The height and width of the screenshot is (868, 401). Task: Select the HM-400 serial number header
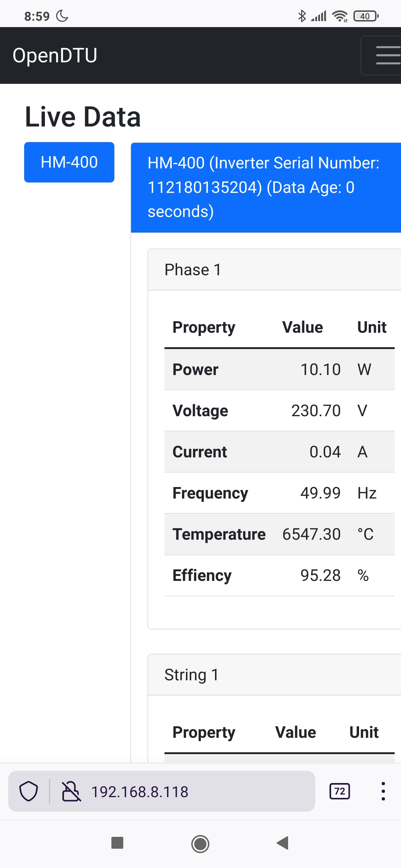(x=266, y=187)
